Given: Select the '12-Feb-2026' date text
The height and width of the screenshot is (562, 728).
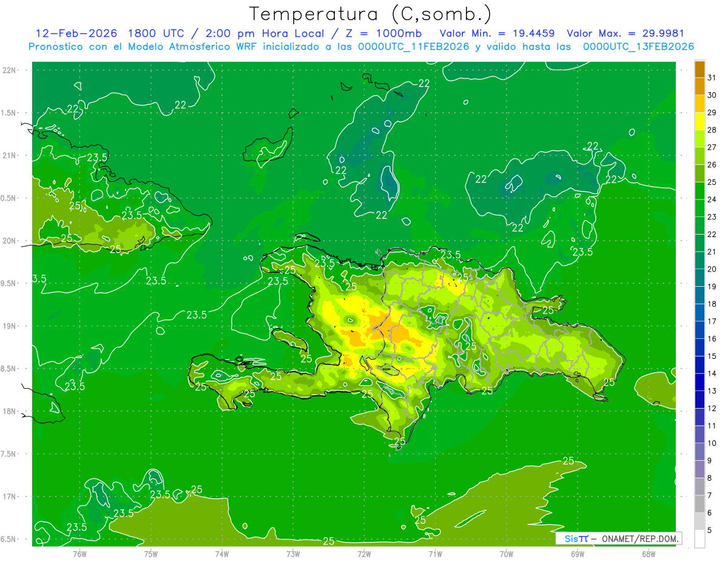Looking at the screenshot, I should pos(76,33).
